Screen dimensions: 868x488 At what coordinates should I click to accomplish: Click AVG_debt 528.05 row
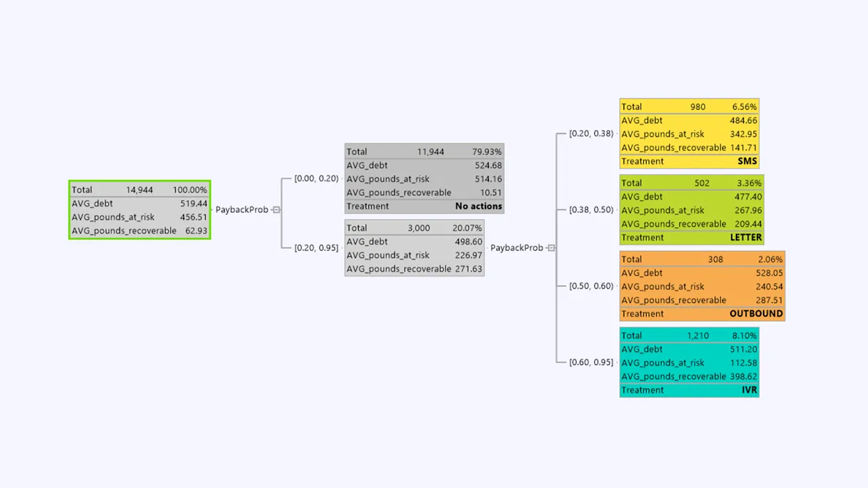702,273
